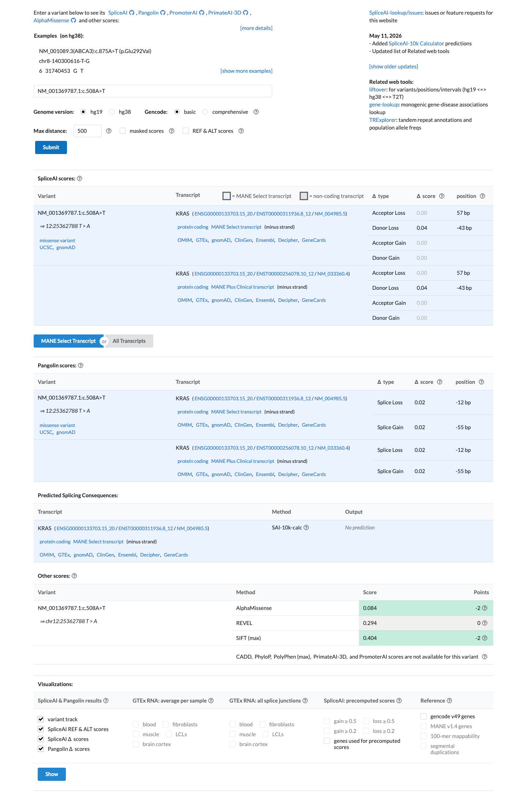Open help for GTEx RNA: average per sample
This screenshot has height=805, width=532.
click(211, 701)
